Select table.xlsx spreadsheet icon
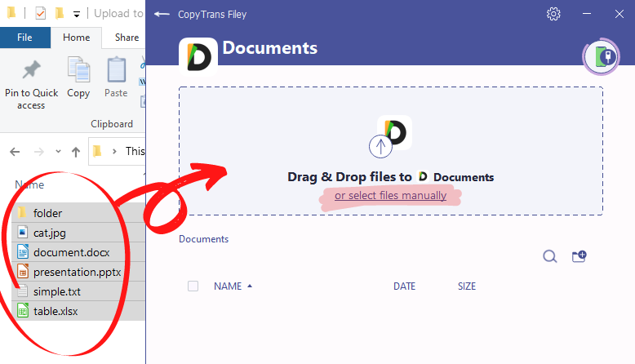Image resolution: width=635 pixels, height=364 pixels. click(x=23, y=311)
